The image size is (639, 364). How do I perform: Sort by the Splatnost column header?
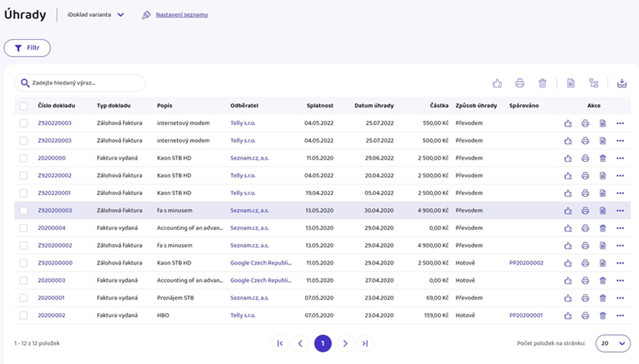click(320, 105)
